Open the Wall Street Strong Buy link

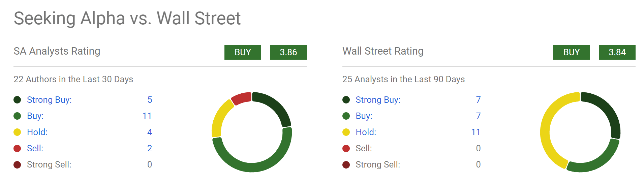pos(378,100)
